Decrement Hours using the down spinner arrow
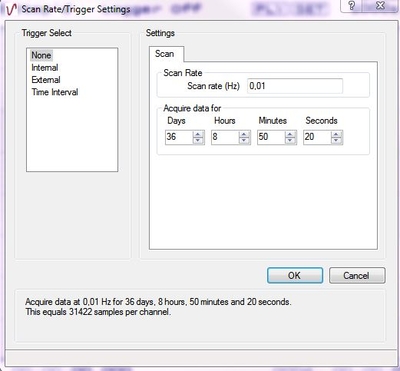This screenshot has height=371, width=400. [x=244, y=140]
